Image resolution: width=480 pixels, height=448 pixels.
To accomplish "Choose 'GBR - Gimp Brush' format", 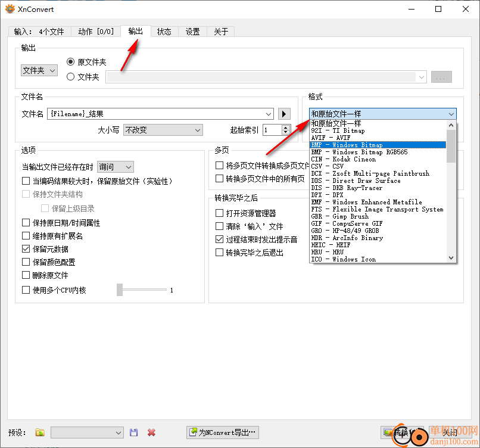I will pyautogui.click(x=378, y=216).
